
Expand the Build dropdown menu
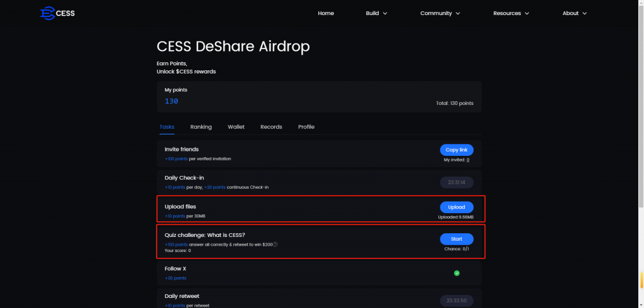pos(376,13)
